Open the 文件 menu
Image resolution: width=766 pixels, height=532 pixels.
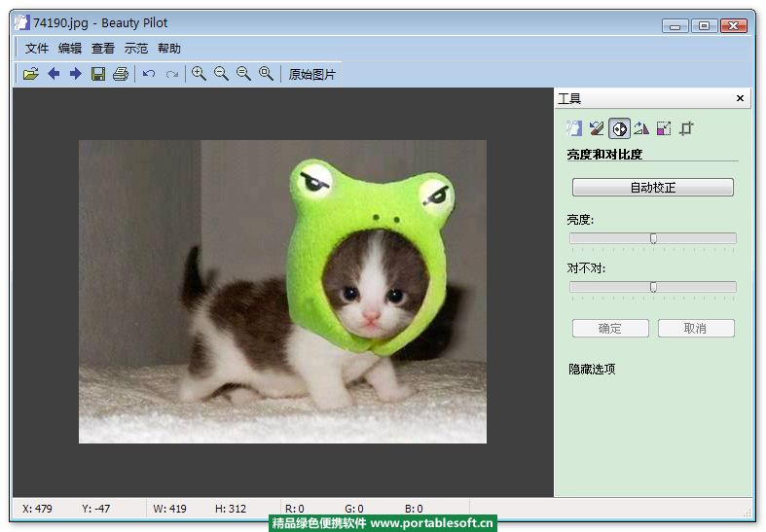click(x=37, y=49)
